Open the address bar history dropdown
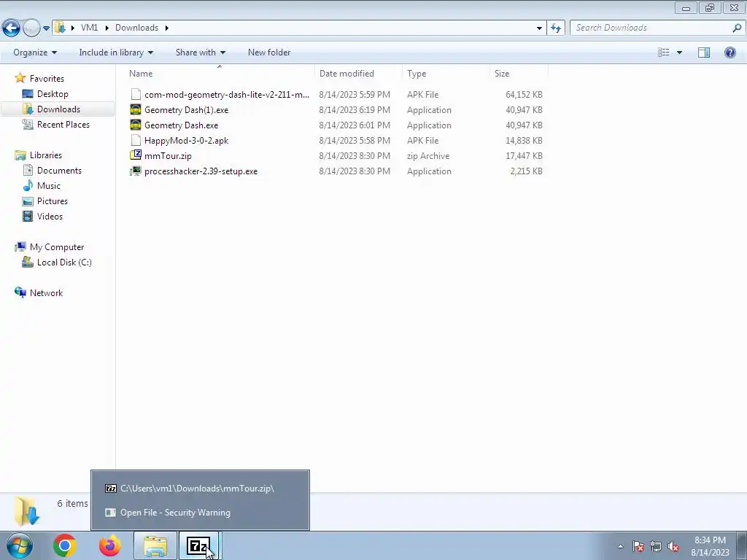This screenshot has height=560, width=747. tap(539, 28)
